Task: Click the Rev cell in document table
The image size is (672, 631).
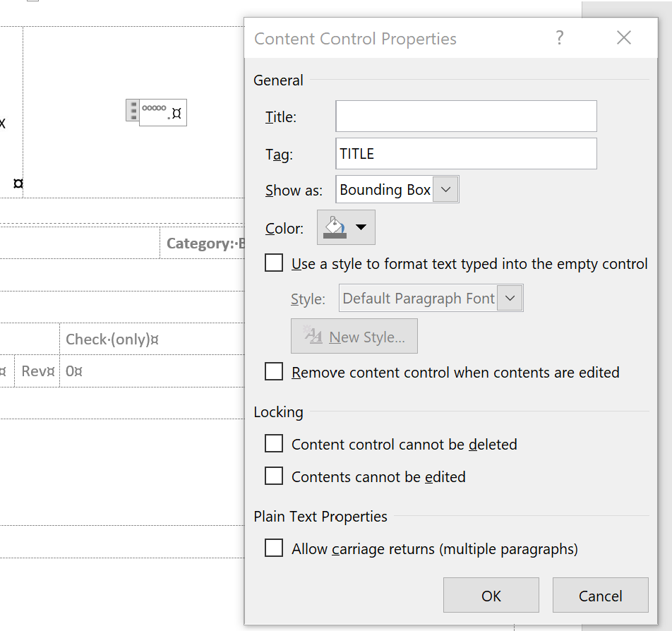Action: pyautogui.click(x=37, y=371)
